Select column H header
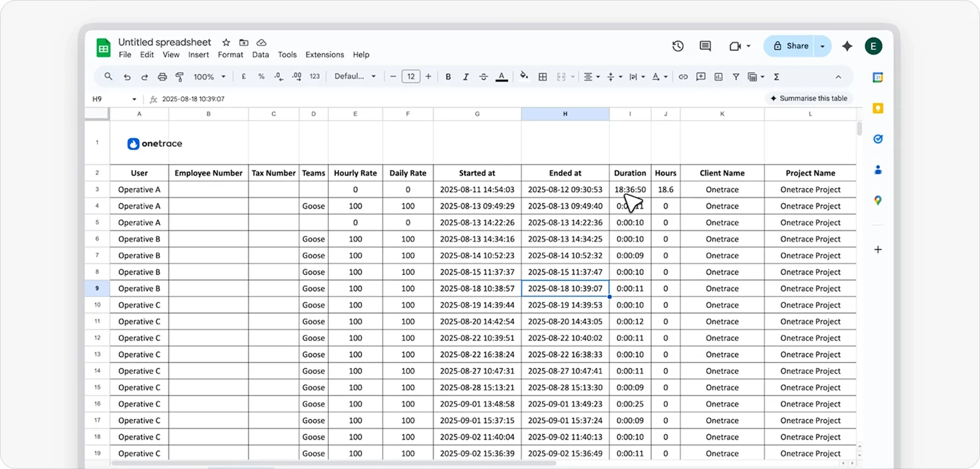This screenshot has height=469, width=980. (565, 114)
